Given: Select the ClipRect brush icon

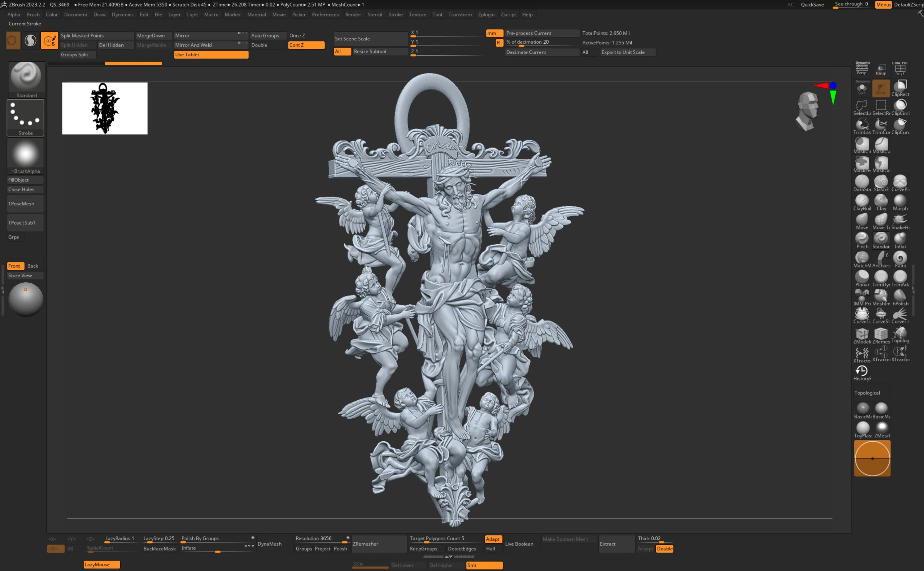Looking at the screenshot, I should click(900, 88).
